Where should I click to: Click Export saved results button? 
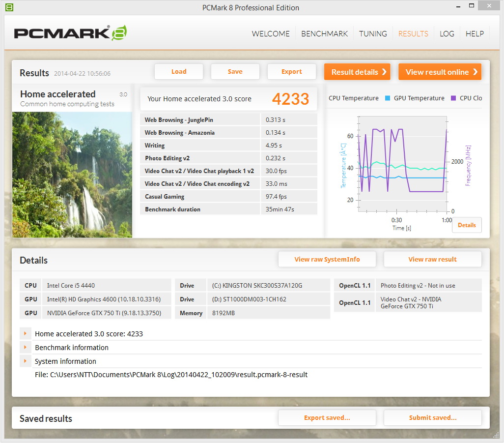click(x=327, y=417)
